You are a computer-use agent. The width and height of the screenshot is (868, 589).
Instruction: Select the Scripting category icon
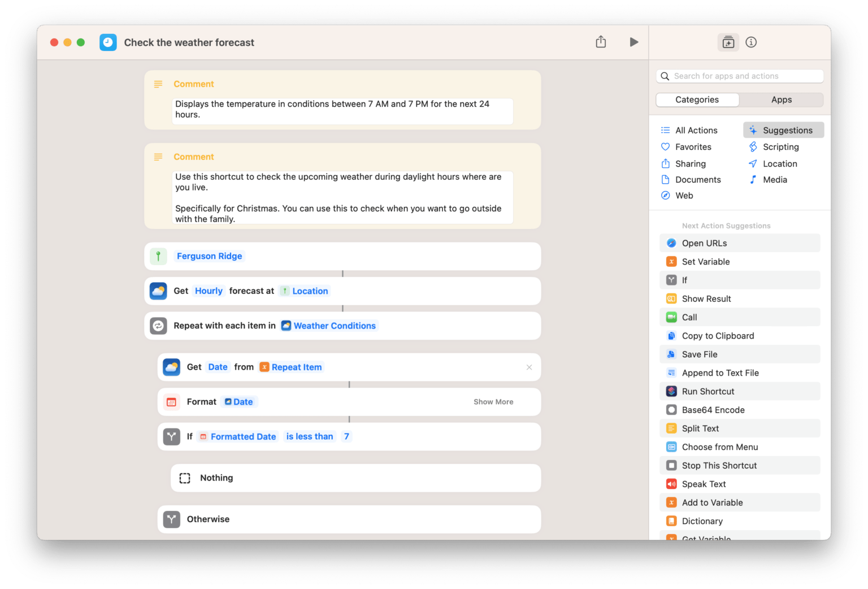[753, 147]
